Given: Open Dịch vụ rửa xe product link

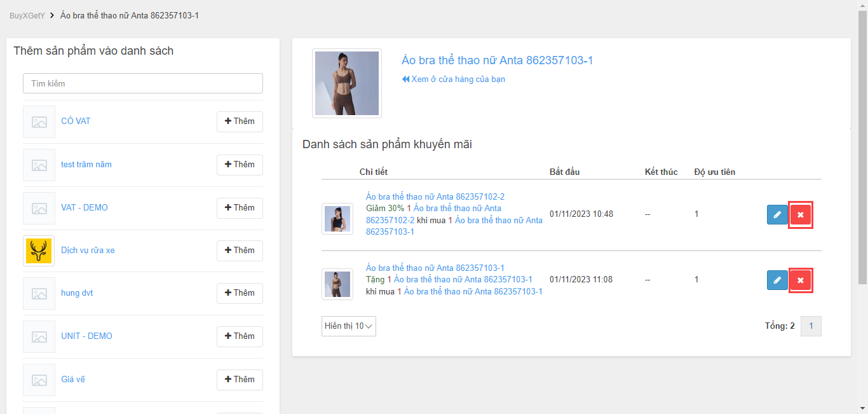Looking at the screenshot, I should pyautogui.click(x=88, y=250).
